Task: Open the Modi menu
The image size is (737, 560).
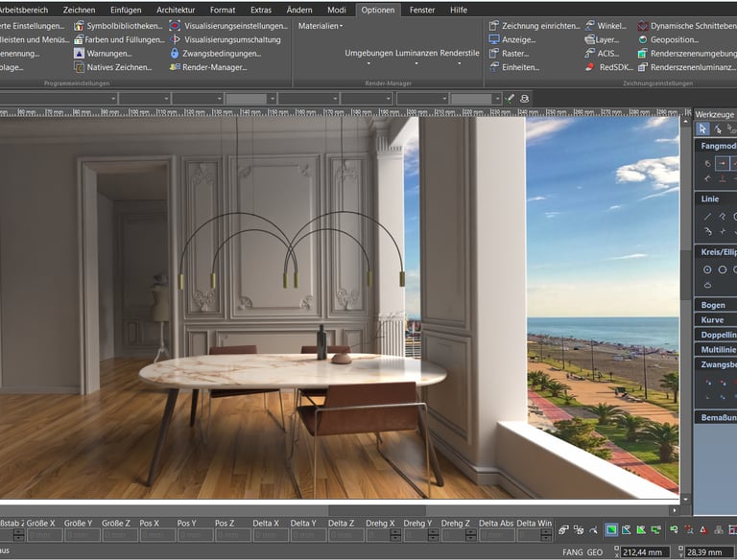Action: pos(337,10)
